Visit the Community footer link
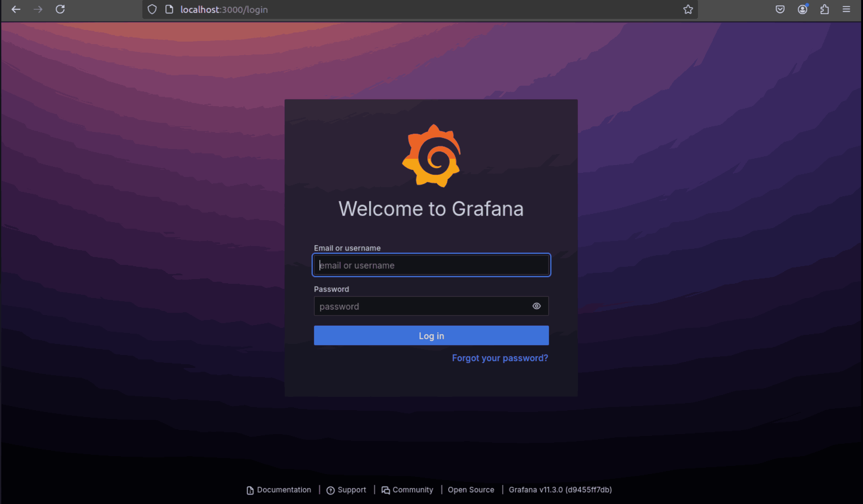The height and width of the screenshot is (504, 863). 412,490
